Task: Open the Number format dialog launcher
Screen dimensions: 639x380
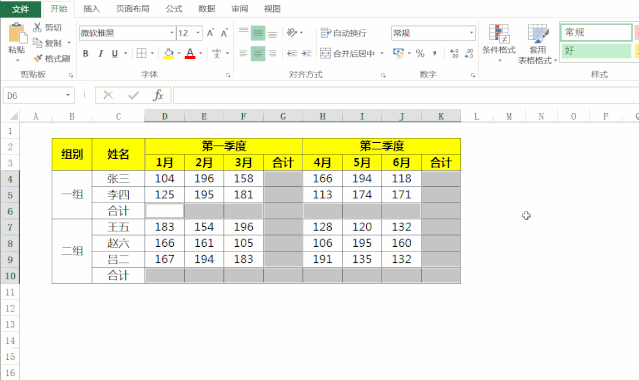Action: [473, 75]
